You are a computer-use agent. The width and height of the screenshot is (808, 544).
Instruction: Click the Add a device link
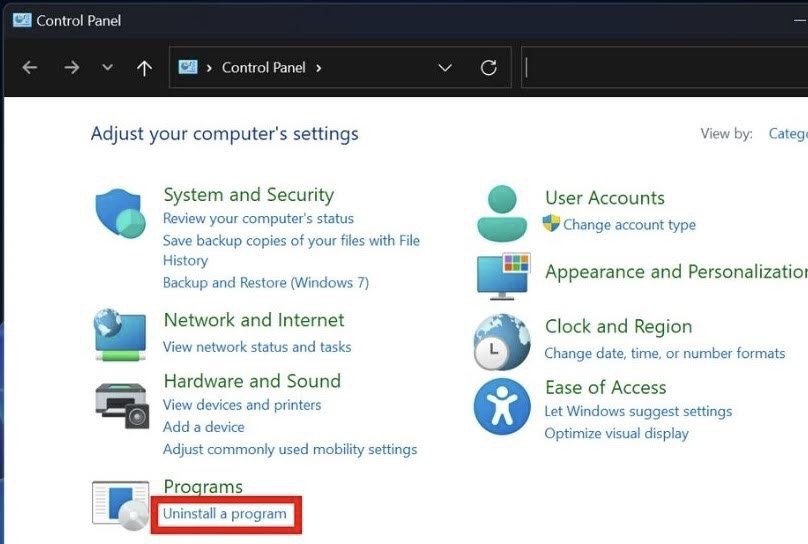[204, 427]
